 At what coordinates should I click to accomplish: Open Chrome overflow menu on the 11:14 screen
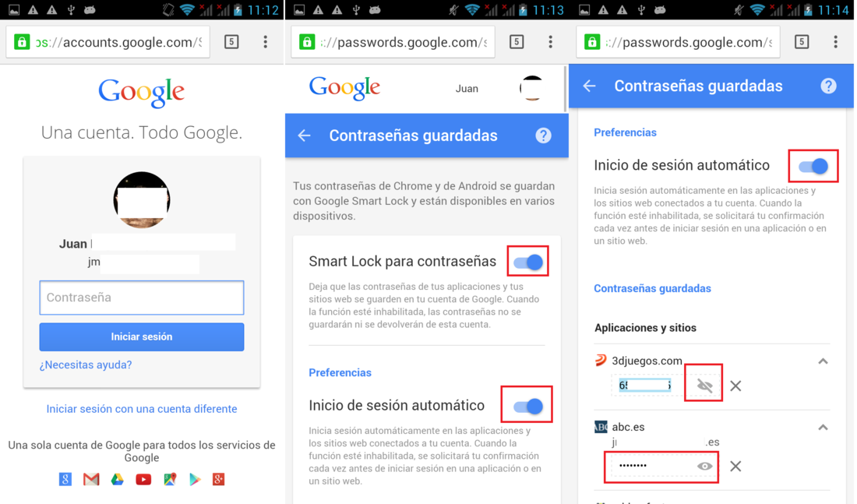tap(835, 42)
